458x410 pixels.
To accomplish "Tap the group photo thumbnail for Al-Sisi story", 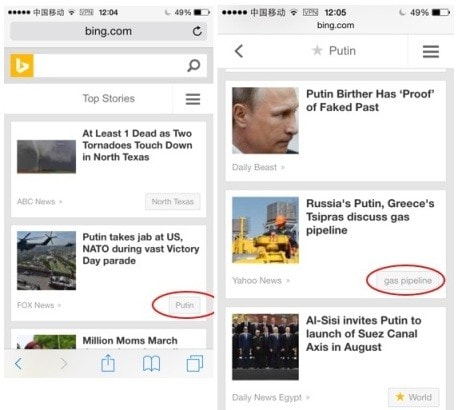I will pos(265,347).
